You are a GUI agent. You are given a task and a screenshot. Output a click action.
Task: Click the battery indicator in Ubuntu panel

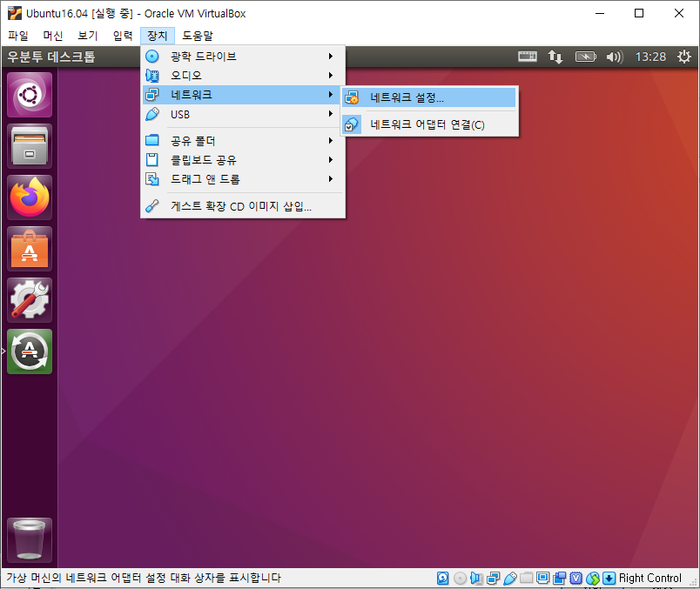585,57
